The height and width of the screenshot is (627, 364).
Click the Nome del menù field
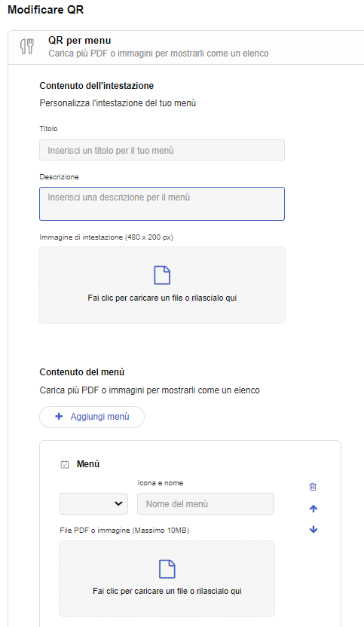click(206, 503)
